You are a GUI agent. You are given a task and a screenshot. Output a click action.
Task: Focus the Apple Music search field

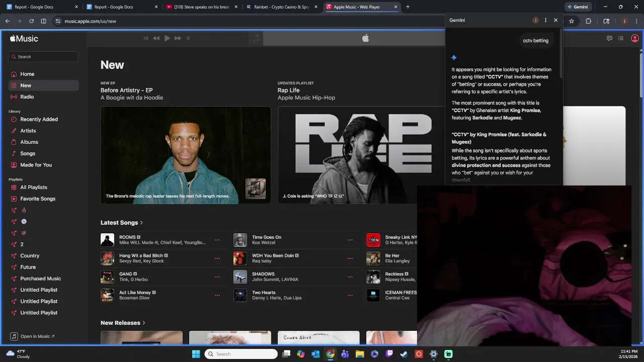pyautogui.click(x=43, y=57)
